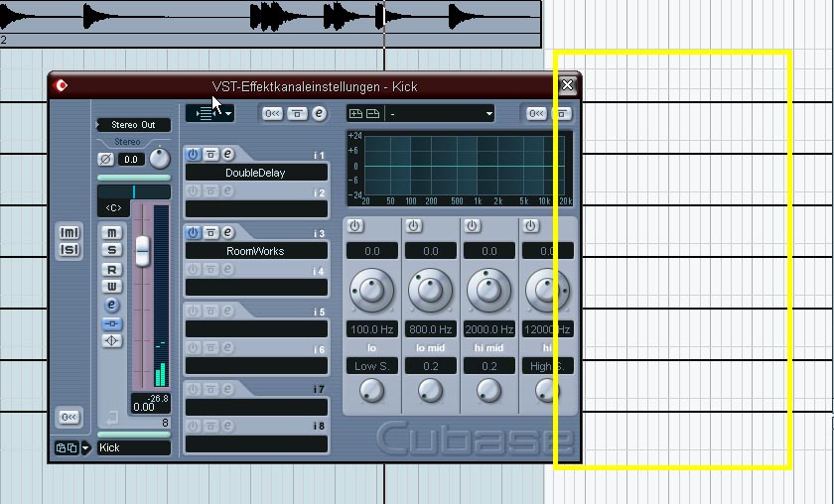
Task: Open the arrow menu beside the copy/paste icons
Action: [85, 447]
